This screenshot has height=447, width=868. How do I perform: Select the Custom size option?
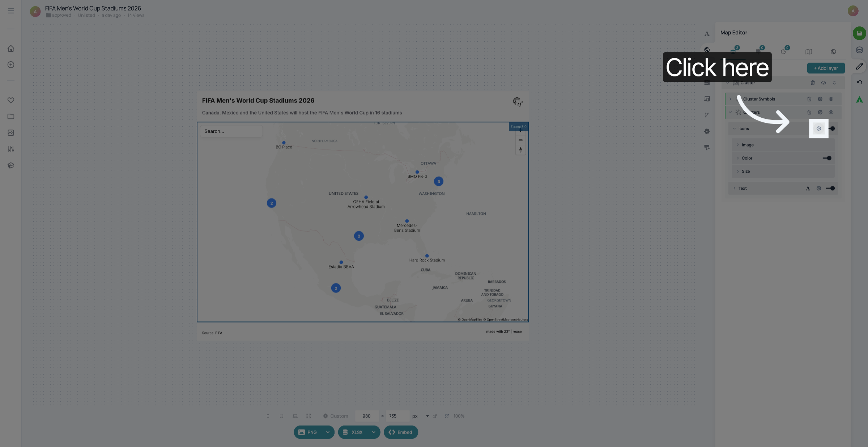coord(335,416)
